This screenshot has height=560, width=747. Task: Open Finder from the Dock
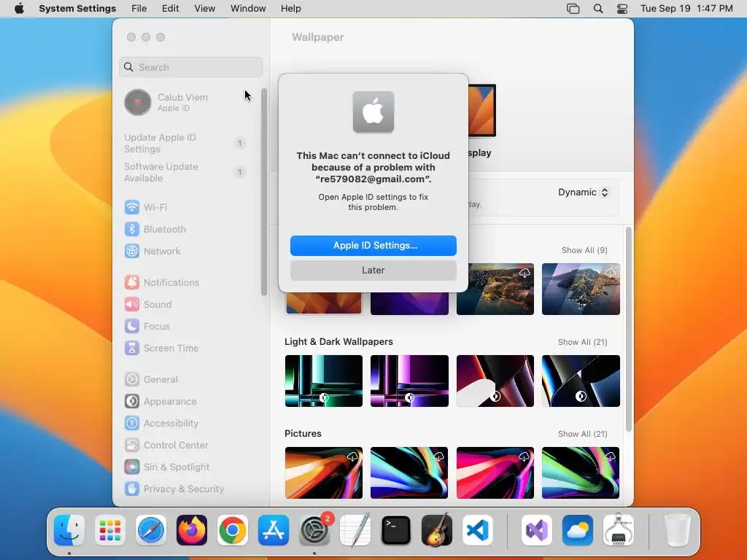coord(69,530)
